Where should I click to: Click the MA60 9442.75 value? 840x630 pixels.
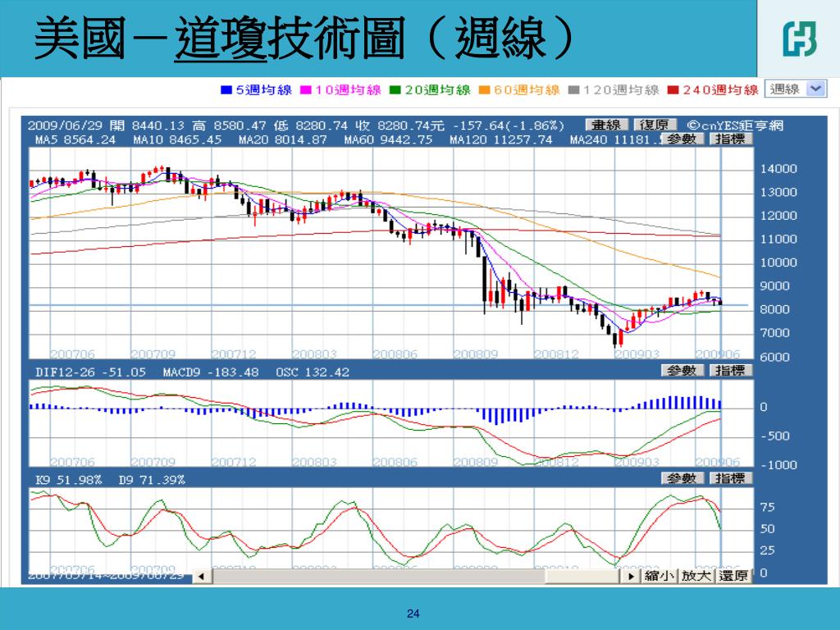[388, 139]
